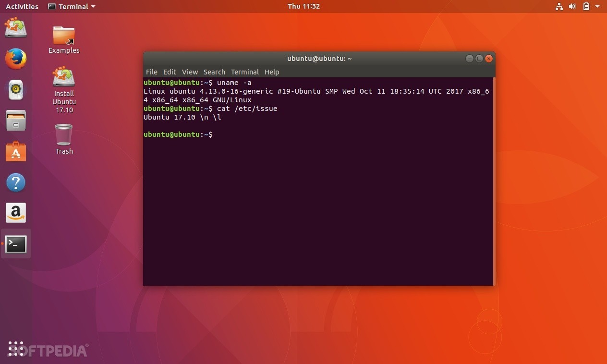
Task: Select the Terminal icon in the dock
Action: pyautogui.click(x=16, y=244)
